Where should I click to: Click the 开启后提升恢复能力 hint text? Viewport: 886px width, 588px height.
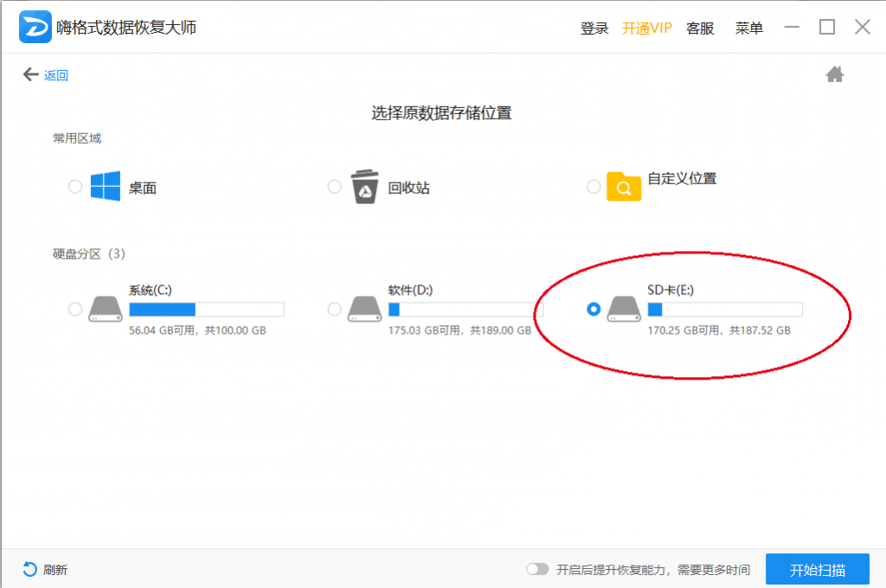pyautogui.click(x=653, y=570)
